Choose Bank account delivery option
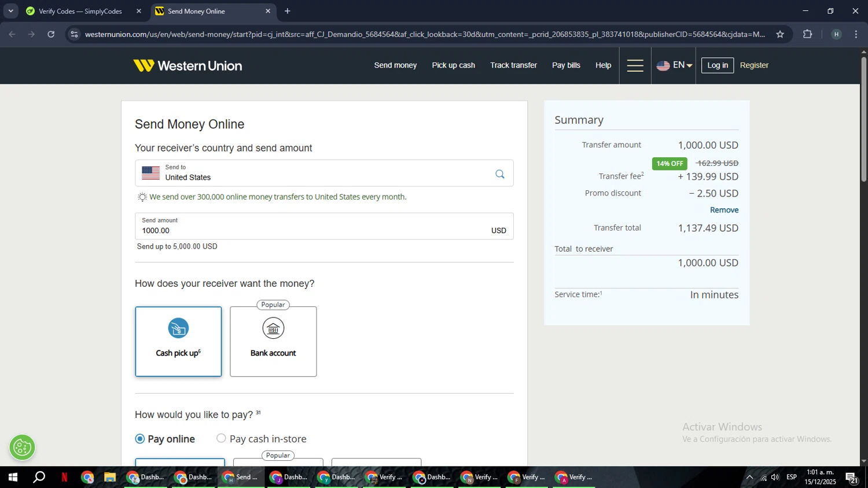868x488 pixels. pos(273,342)
